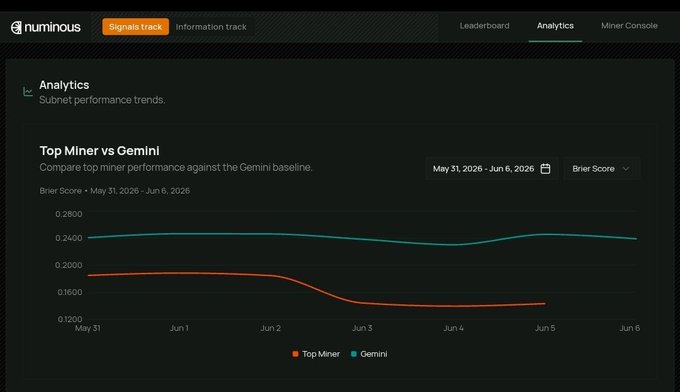Open the calendar icon in date range
The image size is (680, 392).
[x=545, y=169]
